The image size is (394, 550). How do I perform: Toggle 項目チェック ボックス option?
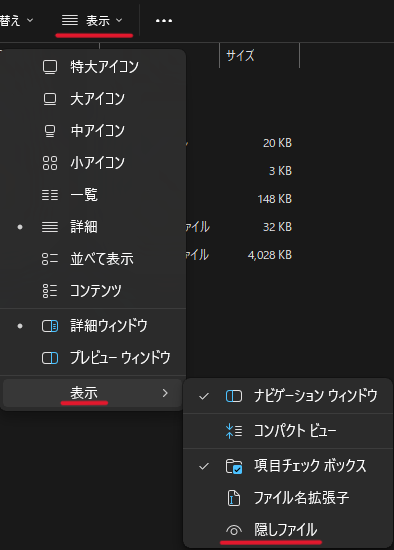click(288, 466)
